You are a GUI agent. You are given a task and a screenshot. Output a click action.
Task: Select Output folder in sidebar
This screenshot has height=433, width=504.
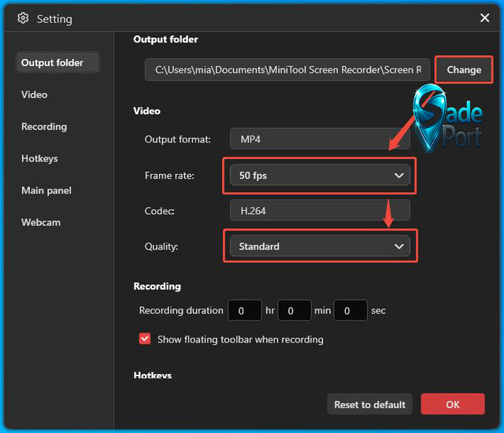click(x=57, y=63)
